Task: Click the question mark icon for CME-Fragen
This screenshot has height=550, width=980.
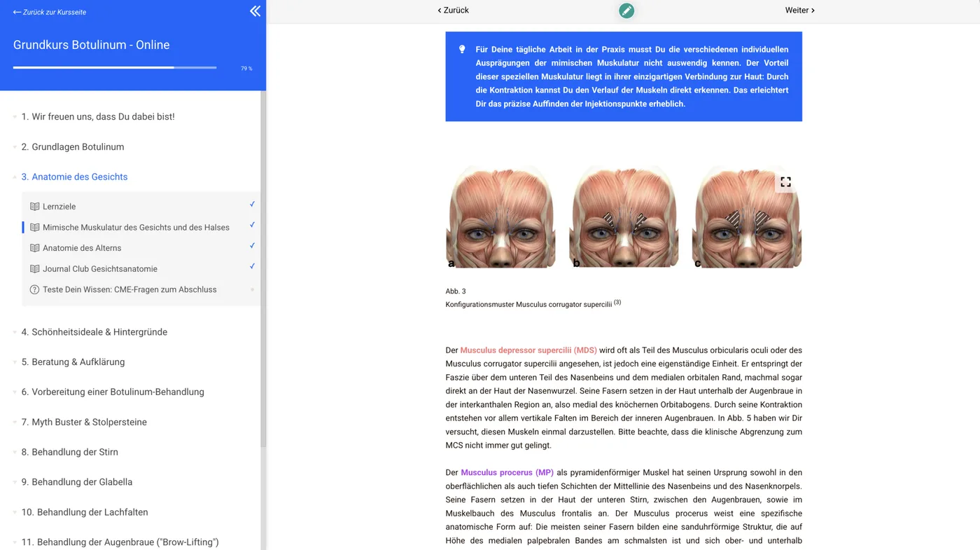Action: (34, 289)
